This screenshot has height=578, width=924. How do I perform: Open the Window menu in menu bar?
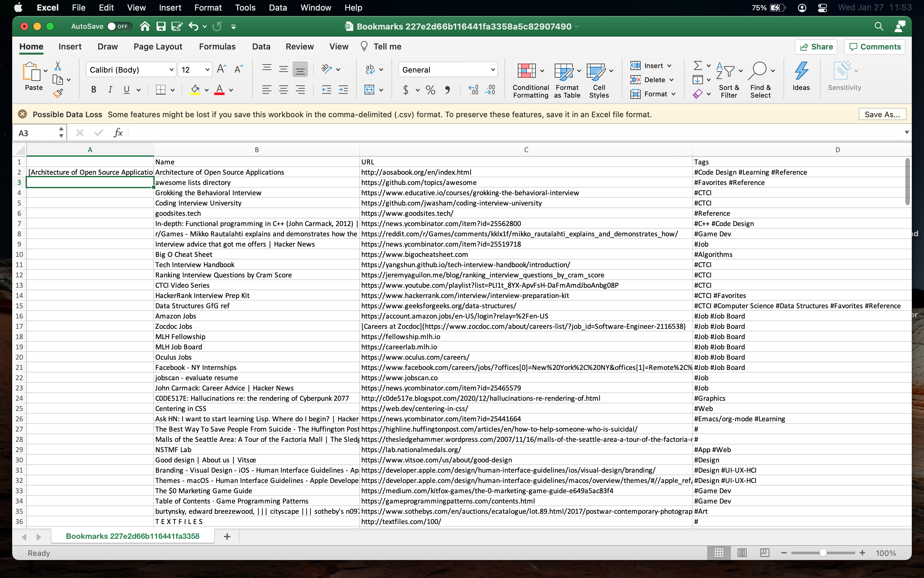315,8
